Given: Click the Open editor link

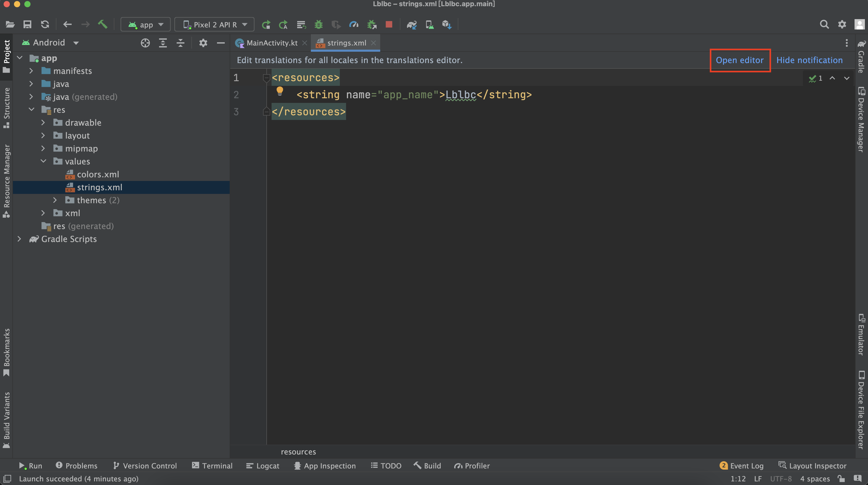Looking at the screenshot, I should 739,60.
